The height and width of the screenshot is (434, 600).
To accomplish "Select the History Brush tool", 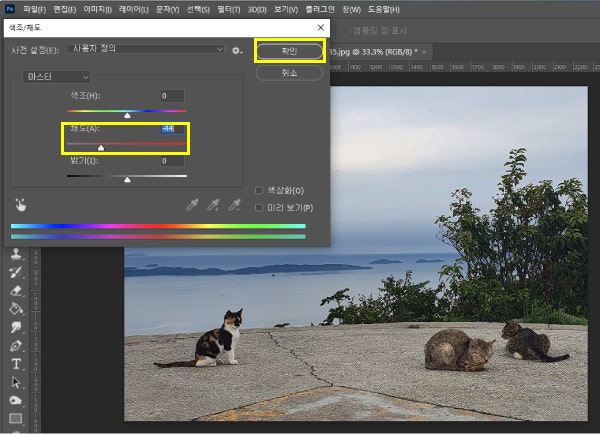I will click(16, 272).
